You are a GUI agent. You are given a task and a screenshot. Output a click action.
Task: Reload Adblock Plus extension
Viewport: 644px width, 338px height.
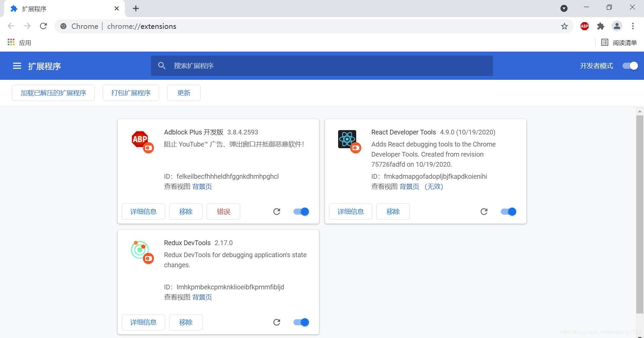click(x=277, y=212)
